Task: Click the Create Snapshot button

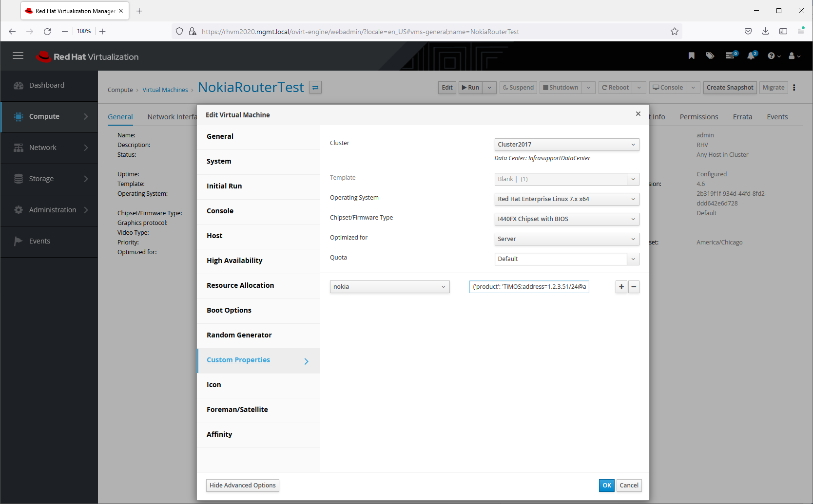Action: tap(730, 87)
